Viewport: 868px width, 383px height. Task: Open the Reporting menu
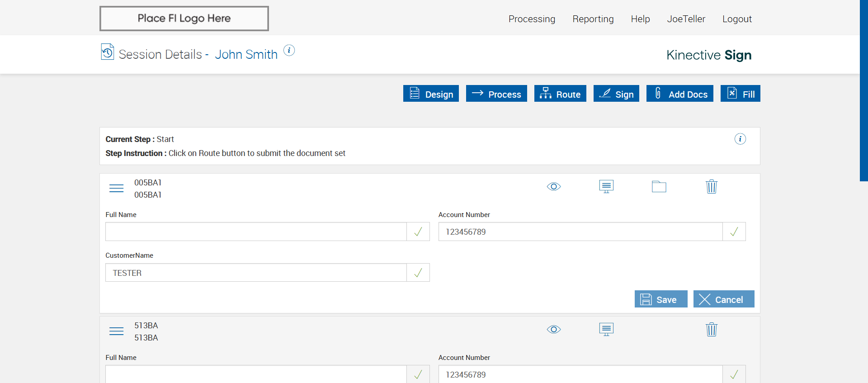(593, 19)
